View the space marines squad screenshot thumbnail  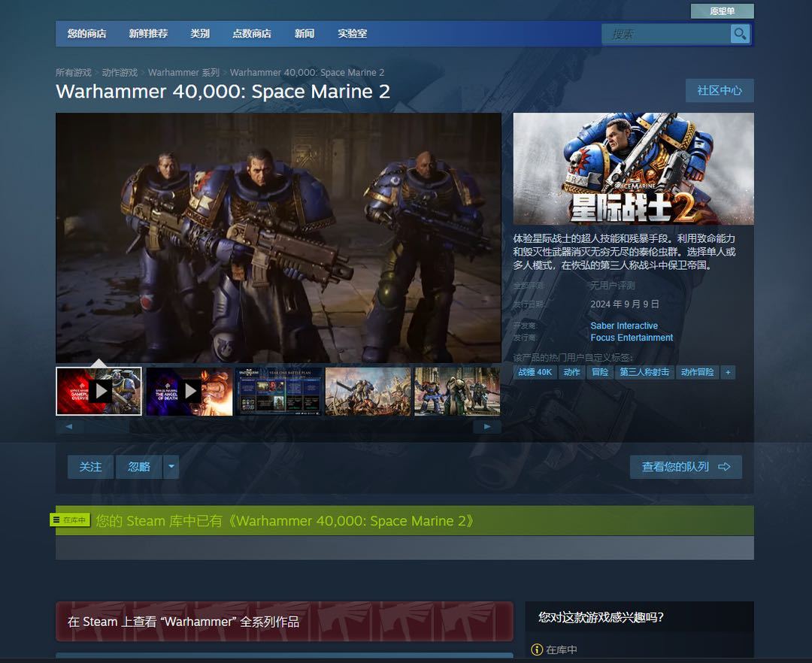[458, 392]
